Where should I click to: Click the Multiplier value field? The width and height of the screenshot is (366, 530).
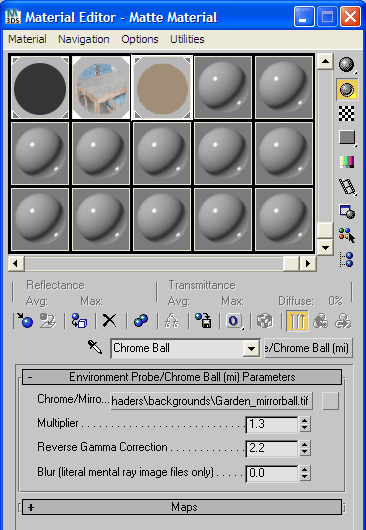point(272,424)
